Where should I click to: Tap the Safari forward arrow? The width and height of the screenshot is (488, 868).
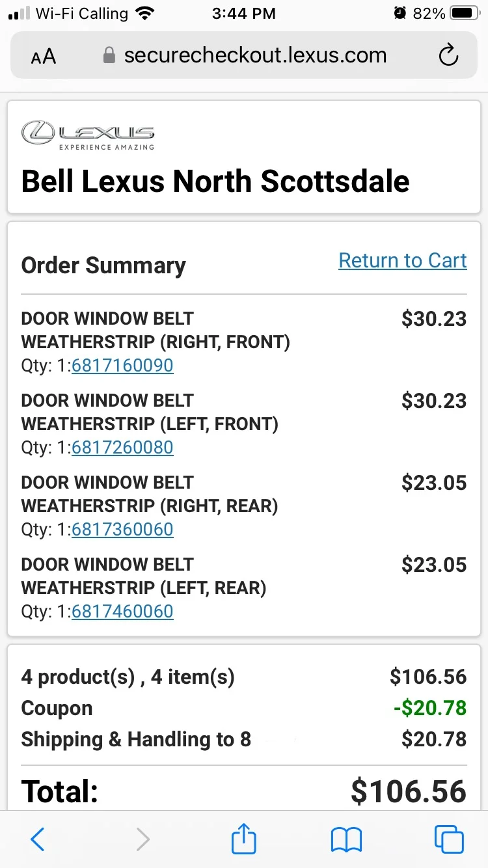point(143,839)
